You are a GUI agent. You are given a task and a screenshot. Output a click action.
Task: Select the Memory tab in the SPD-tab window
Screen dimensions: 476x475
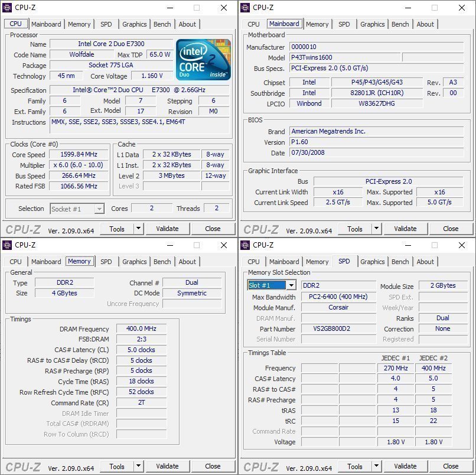[317, 262]
